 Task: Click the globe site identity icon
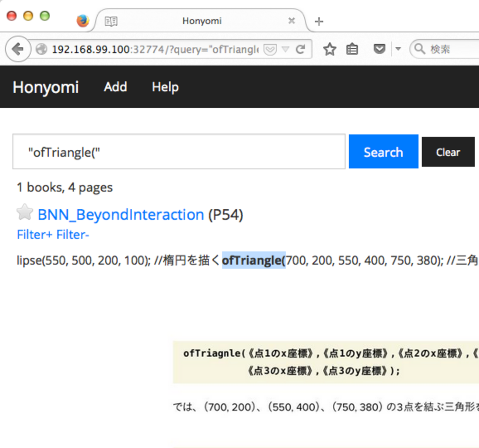click(42, 49)
